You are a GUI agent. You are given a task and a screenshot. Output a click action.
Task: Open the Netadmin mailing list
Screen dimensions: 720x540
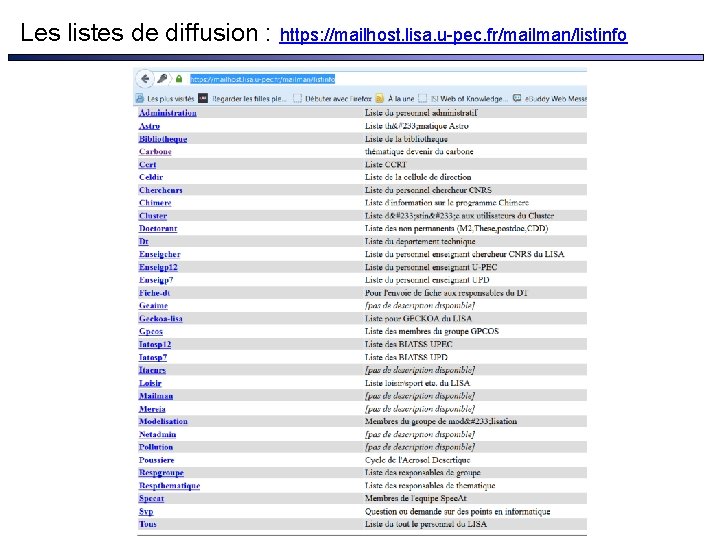tap(158, 434)
